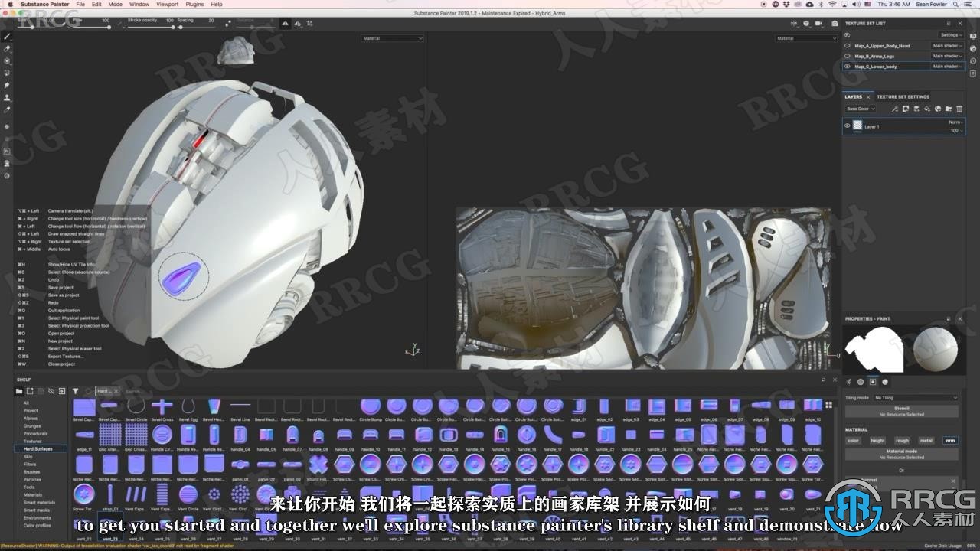Toggle the color channel button in Material
This screenshot has height=551, width=980.
coord(854,440)
